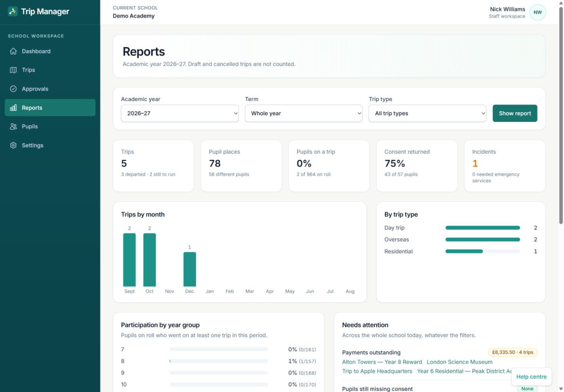Open Trip to Apple Headquarters link
Image resolution: width=564 pixels, height=392 pixels.
(377, 371)
